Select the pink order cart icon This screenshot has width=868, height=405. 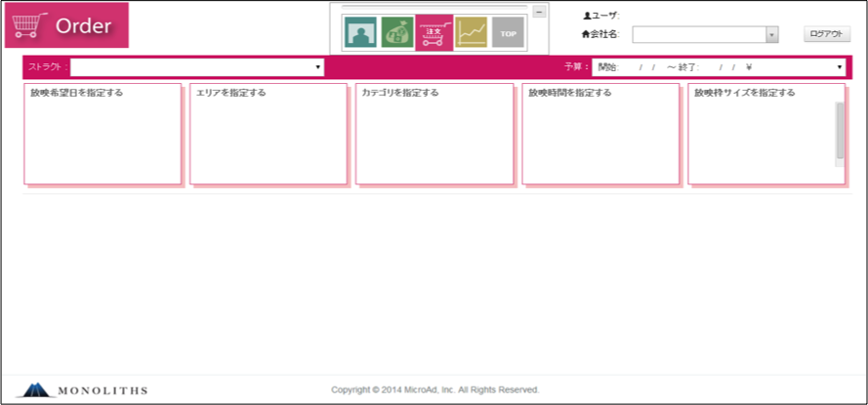click(434, 32)
